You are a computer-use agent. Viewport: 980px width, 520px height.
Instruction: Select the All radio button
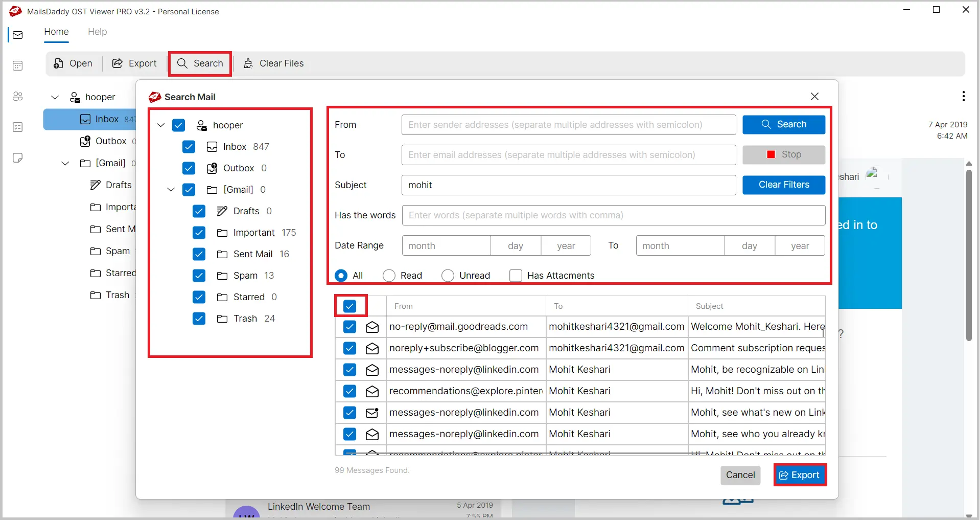pyautogui.click(x=341, y=276)
